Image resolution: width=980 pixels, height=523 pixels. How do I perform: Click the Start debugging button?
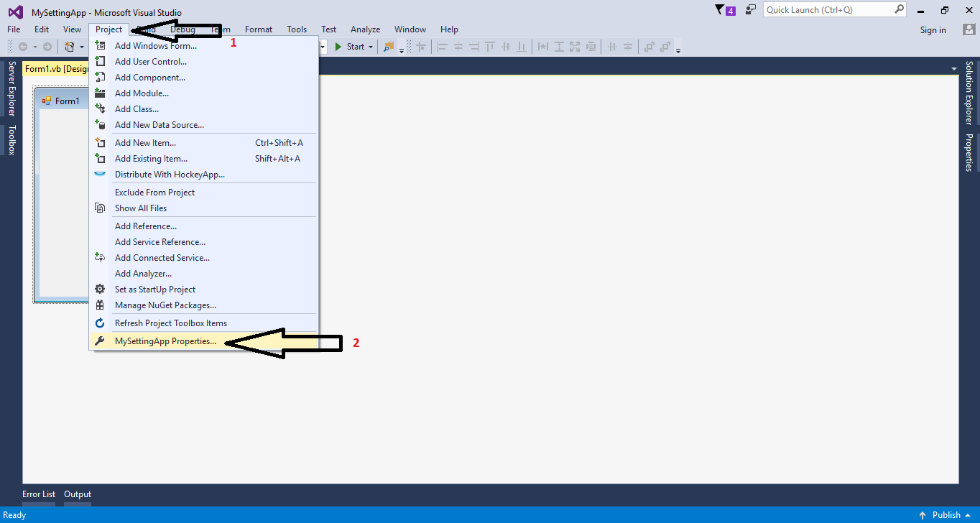(x=350, y=47)
